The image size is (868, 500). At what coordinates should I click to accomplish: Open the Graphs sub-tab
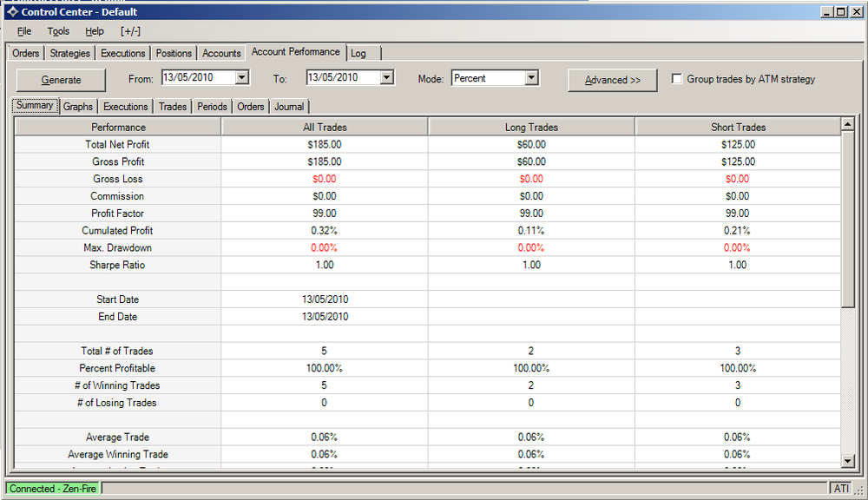tap(78, 106)
